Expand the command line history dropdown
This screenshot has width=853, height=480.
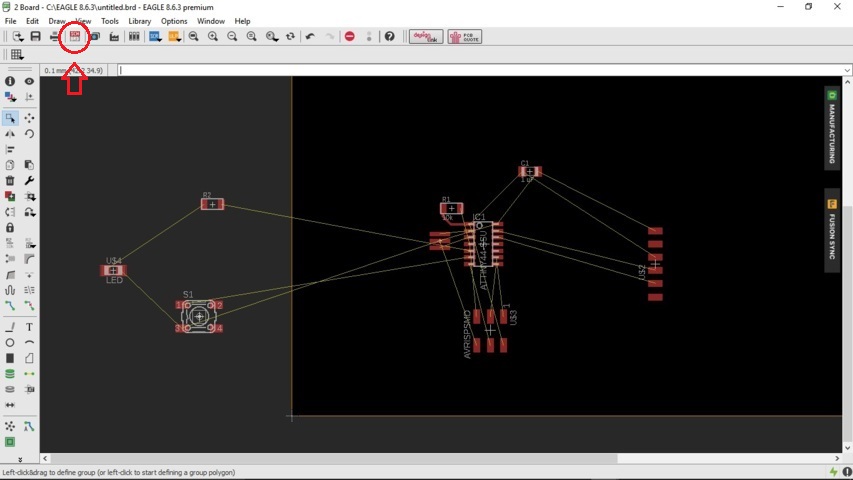[847, 70]
